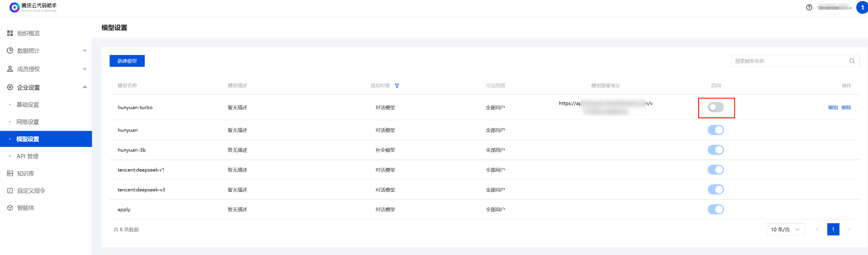The width and height of the screenshot is (868, 255).
Task: Click 编辑 link for hunyuan-turbo
Action: pos(833,108)
